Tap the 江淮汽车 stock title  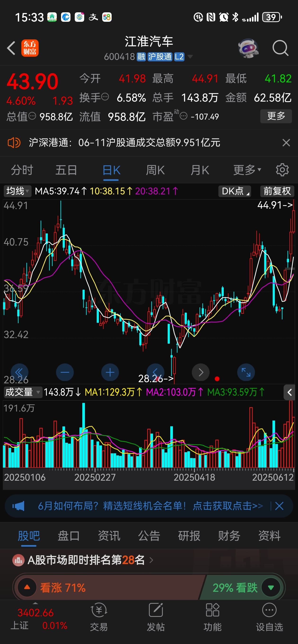click(149, 41)
